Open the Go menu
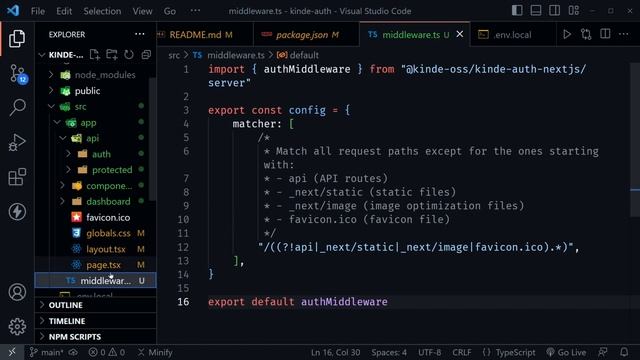Image resolution: width=640 pixels, height=360 pixels. click(170, 11)
